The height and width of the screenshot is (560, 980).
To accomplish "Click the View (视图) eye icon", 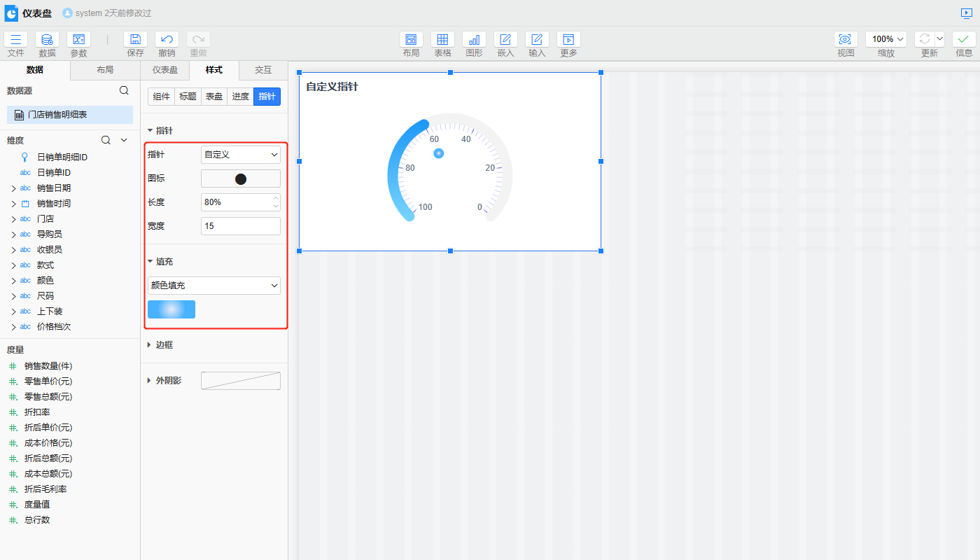I will (846, 40).
